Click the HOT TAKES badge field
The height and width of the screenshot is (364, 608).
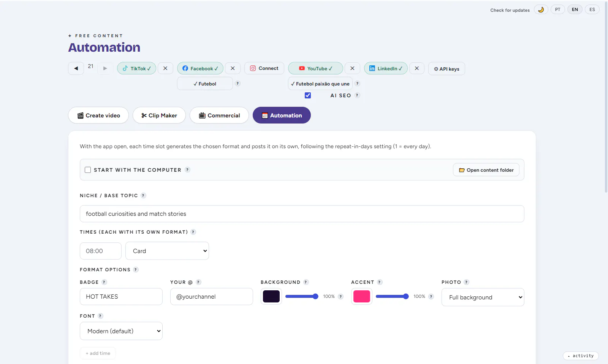click(x=121, y=296)
